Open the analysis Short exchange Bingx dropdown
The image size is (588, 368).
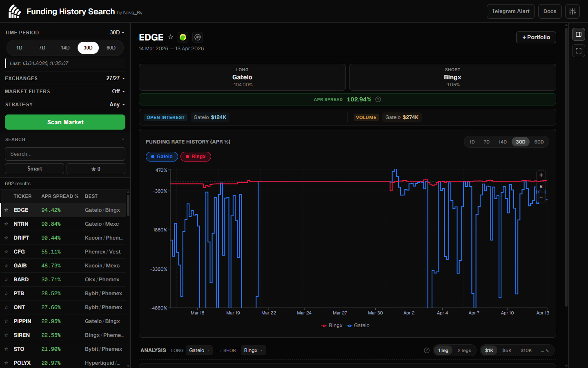coord(253,350)
